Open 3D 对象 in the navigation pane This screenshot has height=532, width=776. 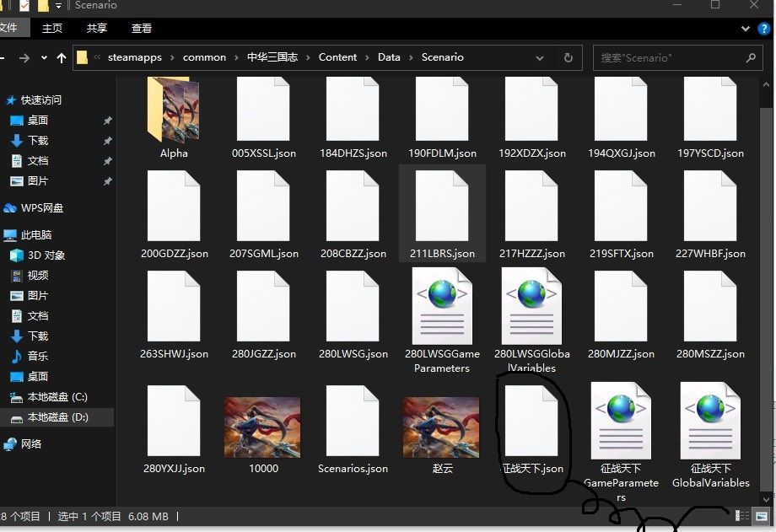click(x=38, y=255)
